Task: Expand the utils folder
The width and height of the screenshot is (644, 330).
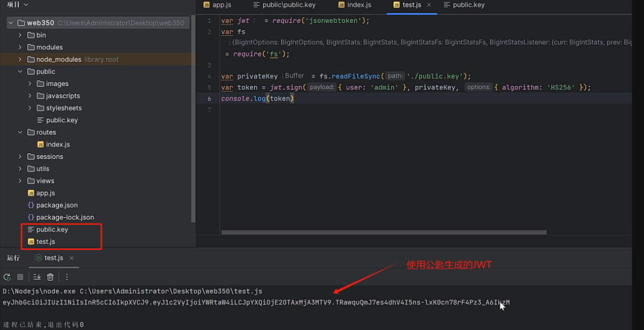Action: click(x=20, y=169)
